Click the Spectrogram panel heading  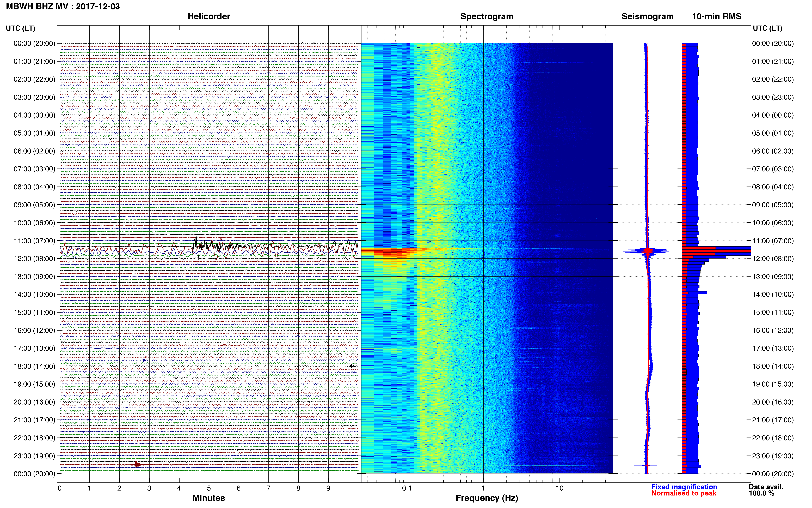487,16
